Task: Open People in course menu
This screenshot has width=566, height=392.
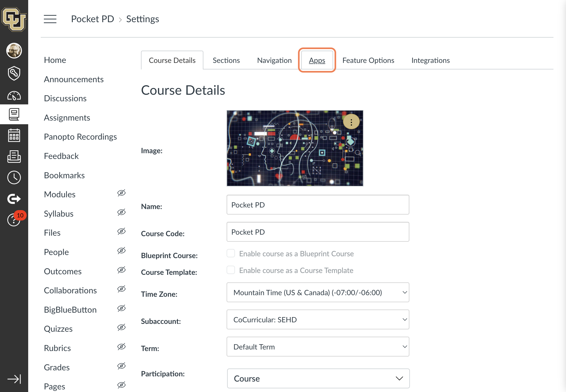Action: coord(56,252)
